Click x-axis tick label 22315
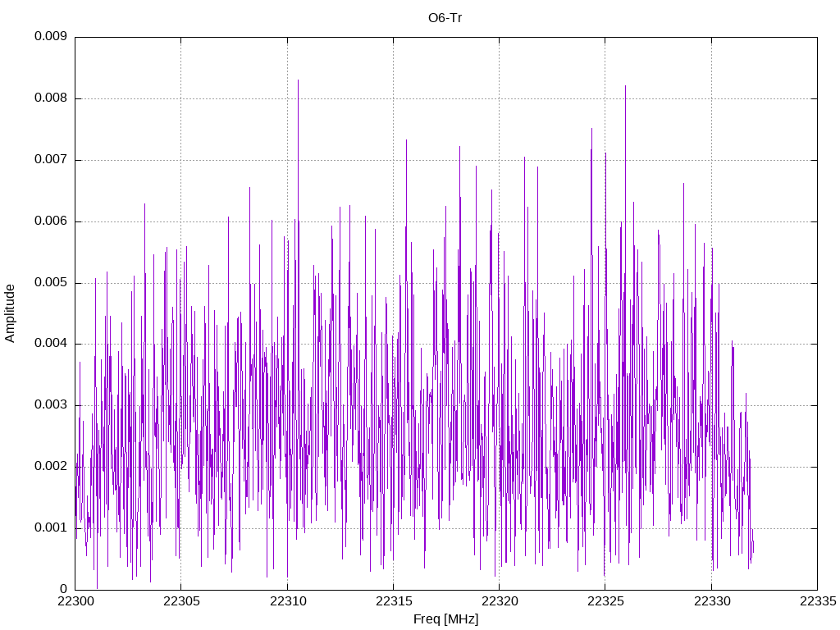840x630 pixels. [x=393, y=601]
